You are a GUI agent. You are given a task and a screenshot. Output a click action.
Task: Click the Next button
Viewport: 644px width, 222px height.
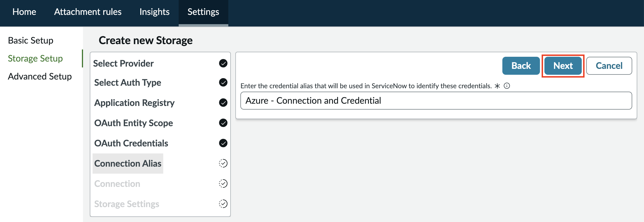click(x=563, y=66)
